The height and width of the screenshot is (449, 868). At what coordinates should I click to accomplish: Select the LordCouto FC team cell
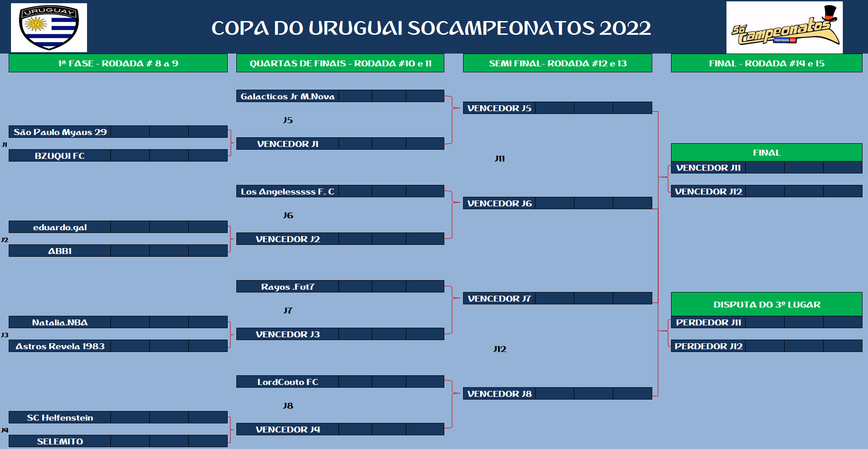tap(288, 382)
